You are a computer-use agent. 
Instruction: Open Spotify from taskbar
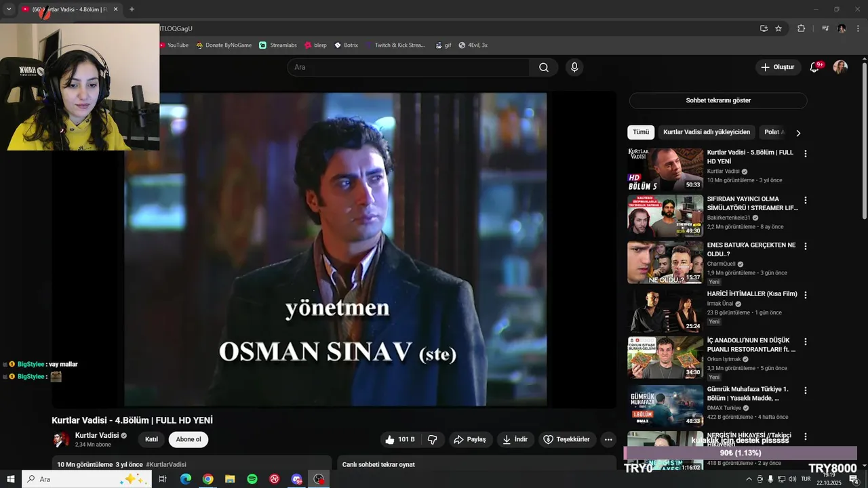(x=252, y=479)
